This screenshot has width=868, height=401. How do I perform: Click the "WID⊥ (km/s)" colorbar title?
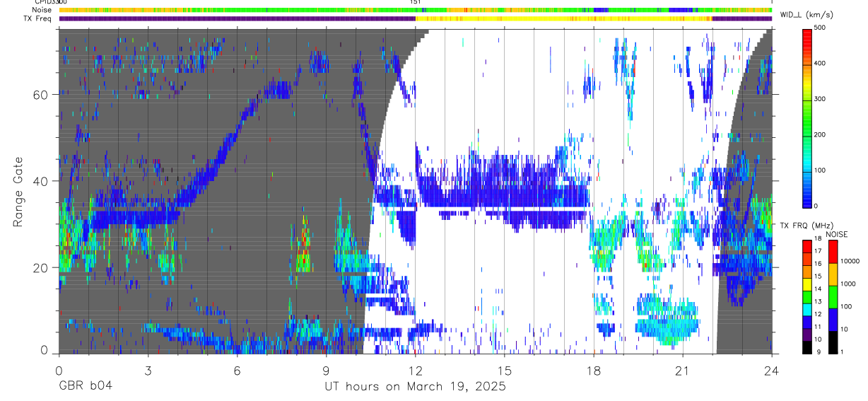coord(807,15)
